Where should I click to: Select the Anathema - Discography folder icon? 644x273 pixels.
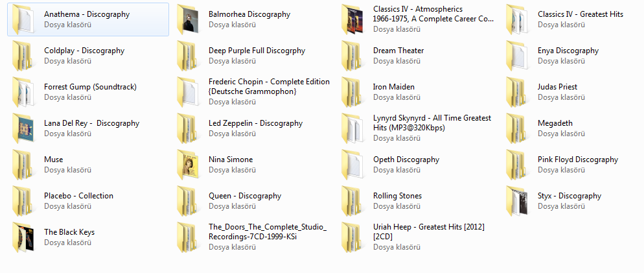(24, 19)
